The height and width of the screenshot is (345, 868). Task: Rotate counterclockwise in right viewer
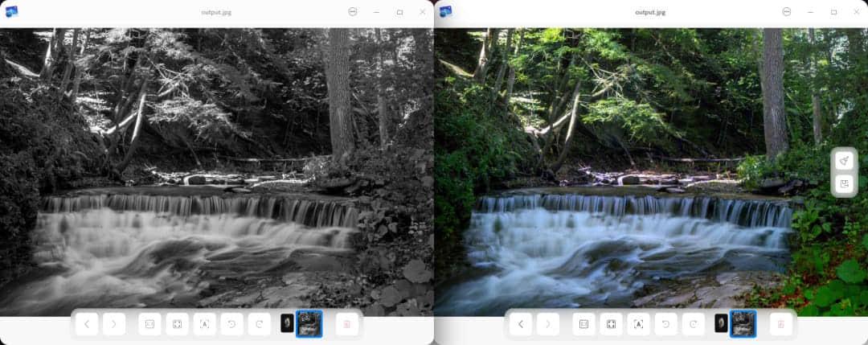(x=665, y=324)
